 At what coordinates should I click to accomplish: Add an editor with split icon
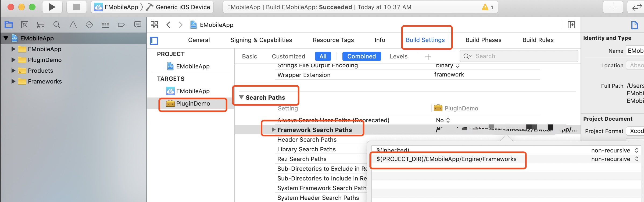pos(571,25)
